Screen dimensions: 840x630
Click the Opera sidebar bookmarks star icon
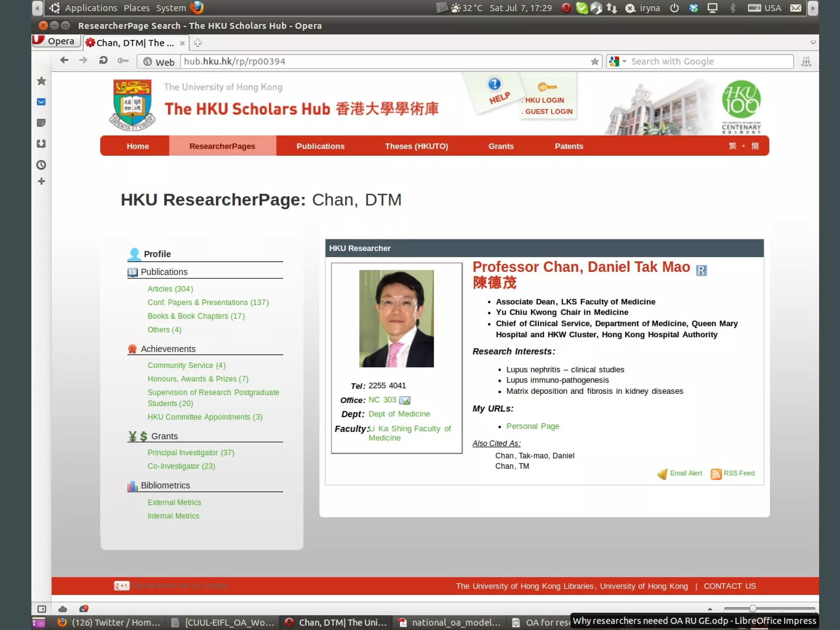pos(41,81)
